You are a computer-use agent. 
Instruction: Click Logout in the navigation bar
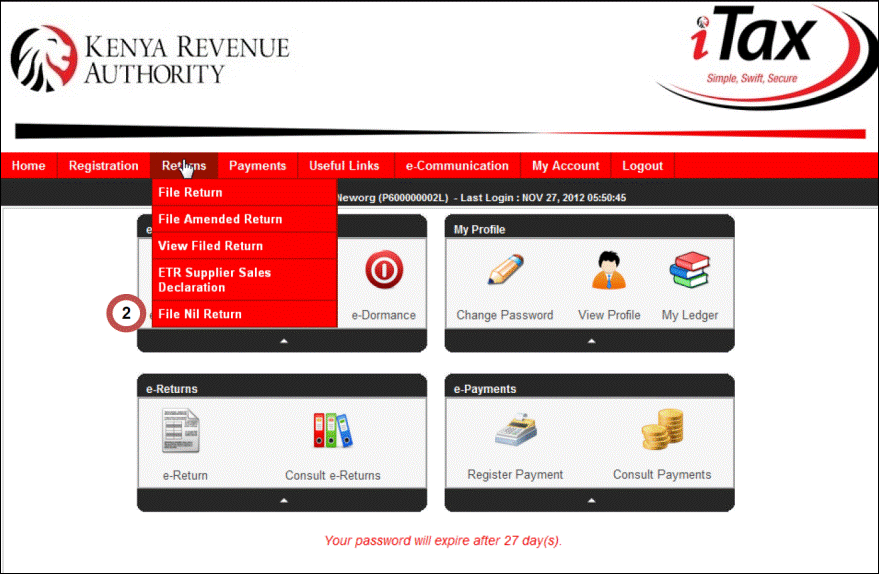[x=642, y=165]
